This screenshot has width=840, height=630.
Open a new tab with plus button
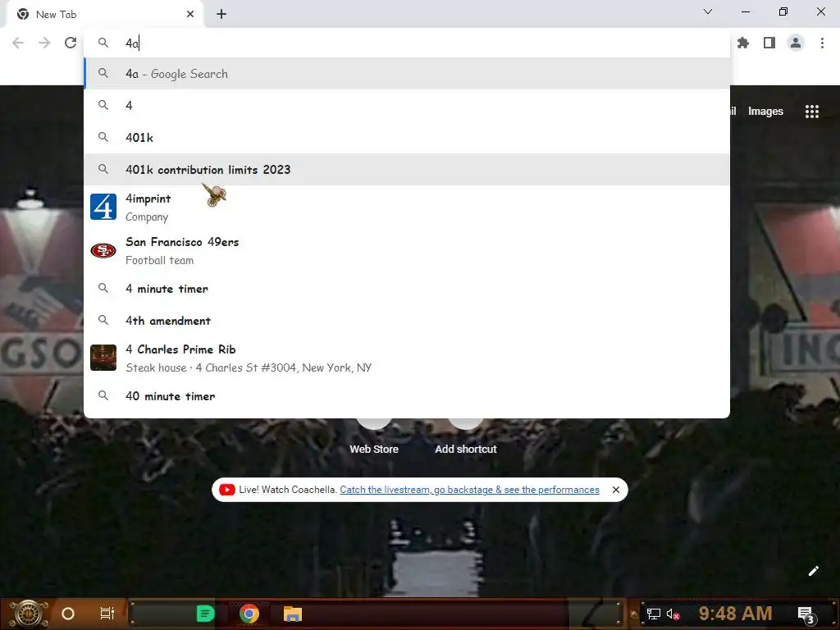point(221,15)
